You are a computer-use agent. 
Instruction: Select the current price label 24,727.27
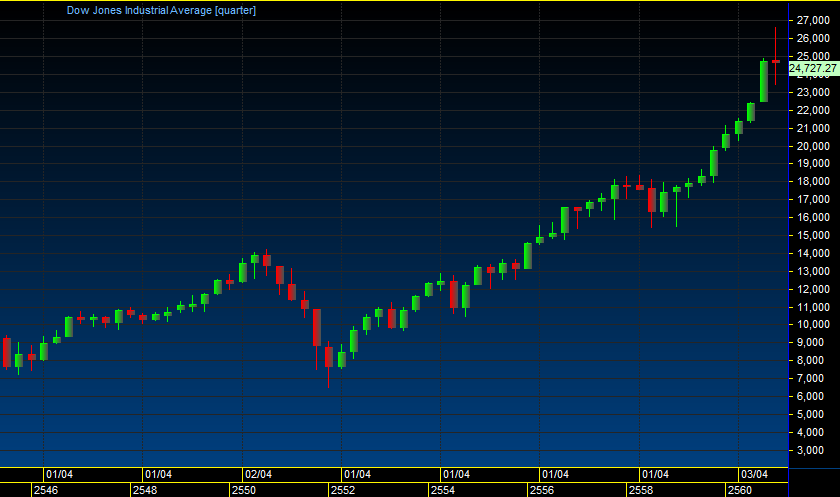813,68
